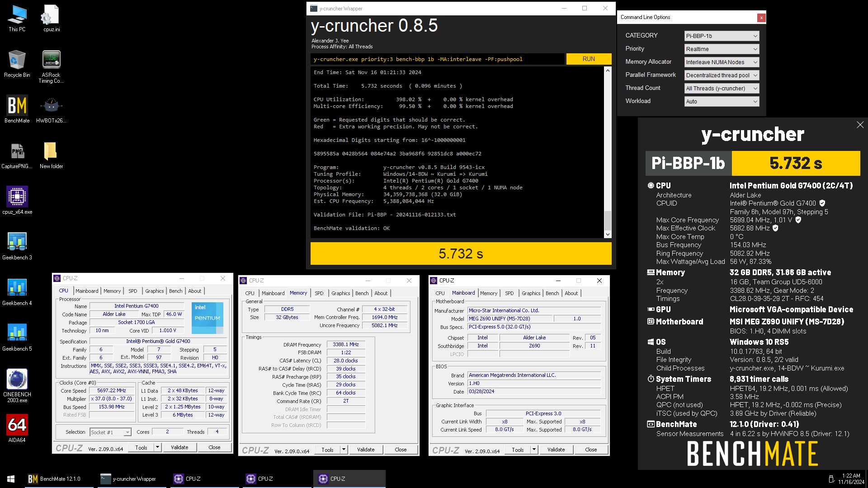This screenshot has height=488, width=868.
Task: Launch BenchMate desktop shortcut
Action: point(17,109)
